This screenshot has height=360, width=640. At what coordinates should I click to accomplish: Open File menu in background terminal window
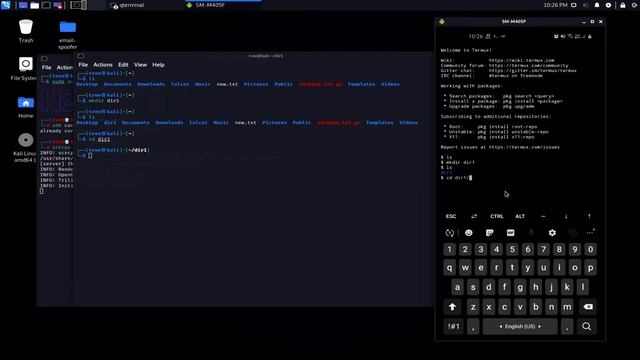pos(47,67)
